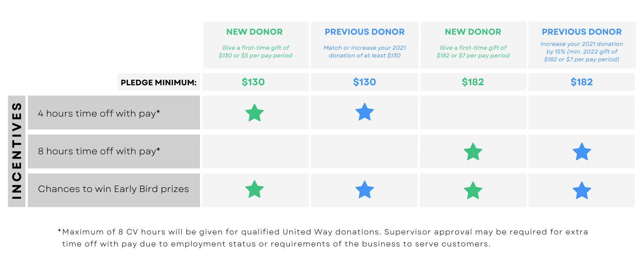This screenshot has height=270, width=644.
Task: Select the blue $182 pledge minimum amount
Action: (x=582, y=82)
